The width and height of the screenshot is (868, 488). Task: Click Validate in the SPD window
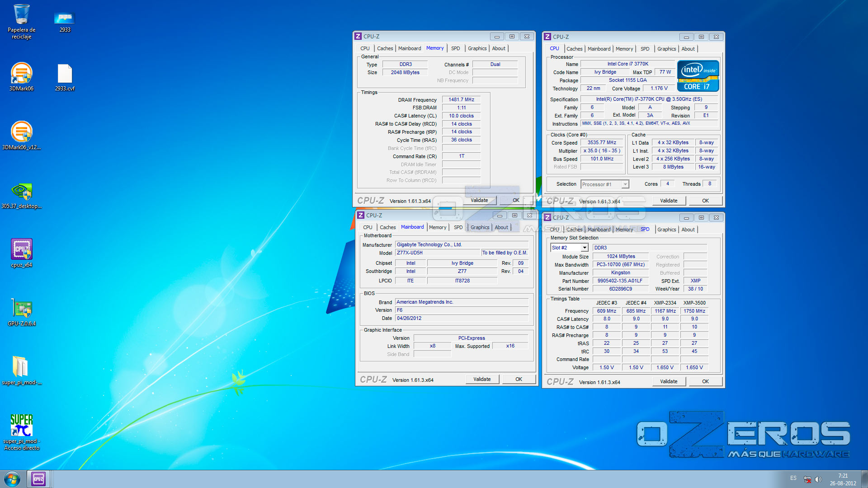669,381
